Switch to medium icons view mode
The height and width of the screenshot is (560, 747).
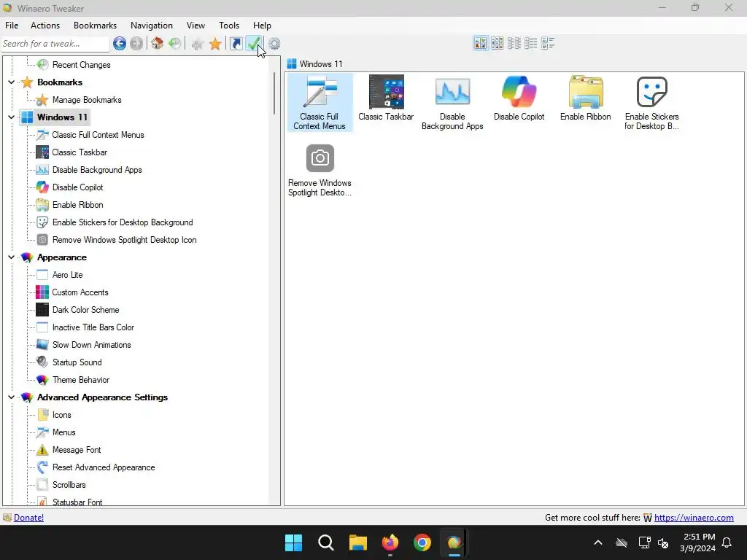pos(497,43)
